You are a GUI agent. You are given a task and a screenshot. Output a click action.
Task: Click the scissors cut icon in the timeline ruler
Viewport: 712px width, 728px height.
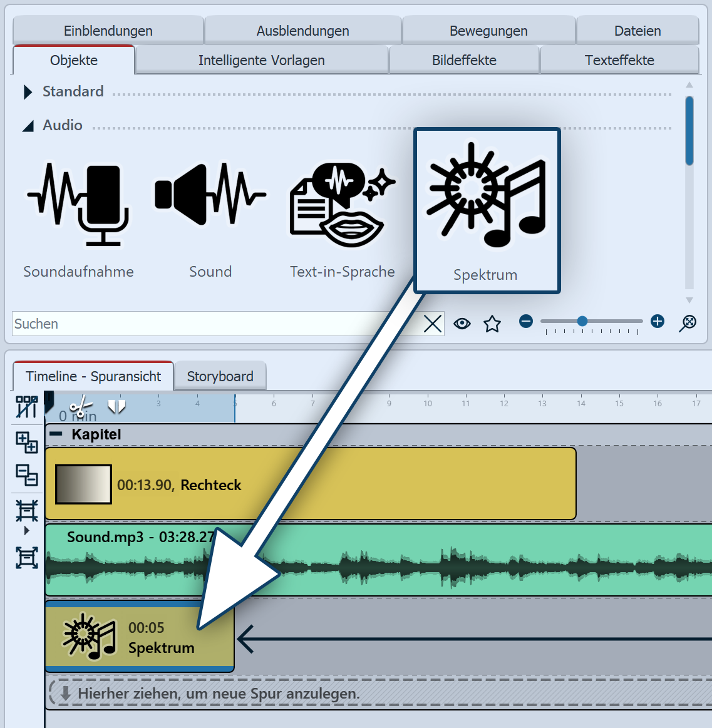click(x=81, y=407)
